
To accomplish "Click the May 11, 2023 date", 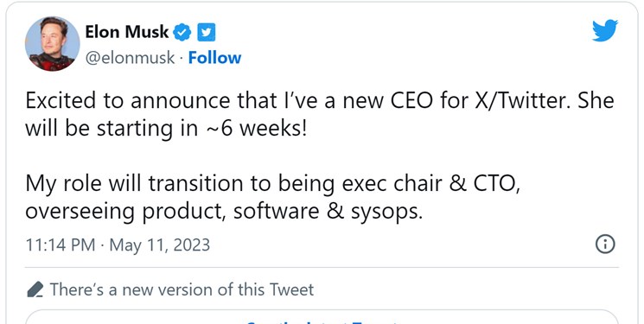I will point(159,245).
